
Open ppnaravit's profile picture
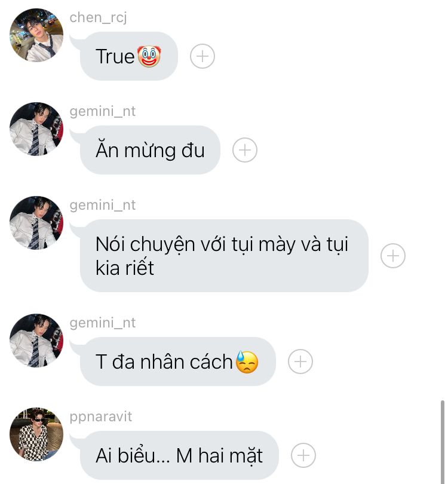36,434
